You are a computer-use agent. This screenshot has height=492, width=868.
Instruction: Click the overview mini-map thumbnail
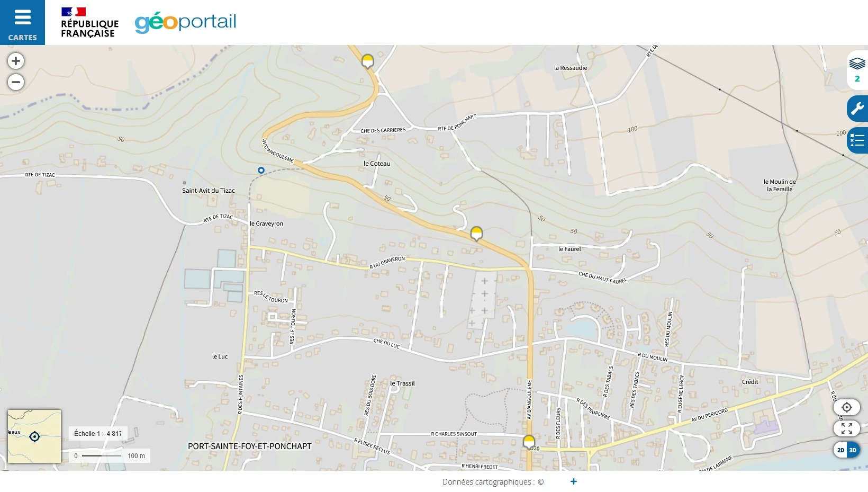34,436
